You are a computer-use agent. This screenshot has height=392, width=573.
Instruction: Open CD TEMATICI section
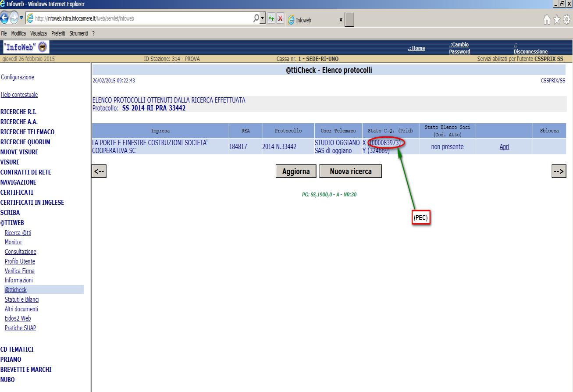[17, 350]
